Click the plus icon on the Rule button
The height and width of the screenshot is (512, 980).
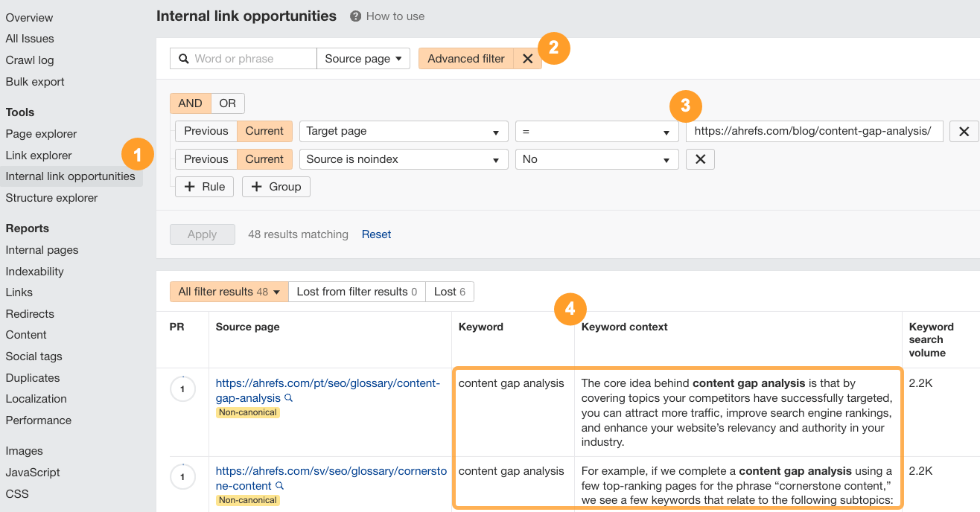[x=191, y=187]
